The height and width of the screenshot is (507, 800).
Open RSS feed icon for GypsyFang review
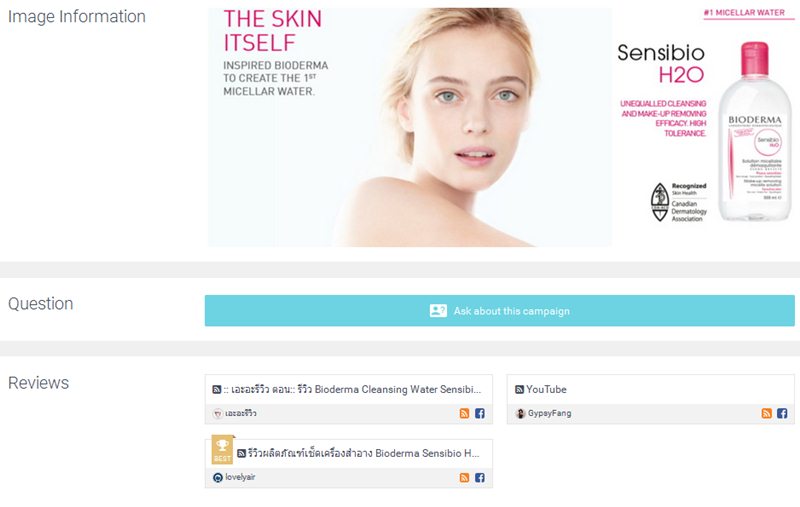click(766, 414)
